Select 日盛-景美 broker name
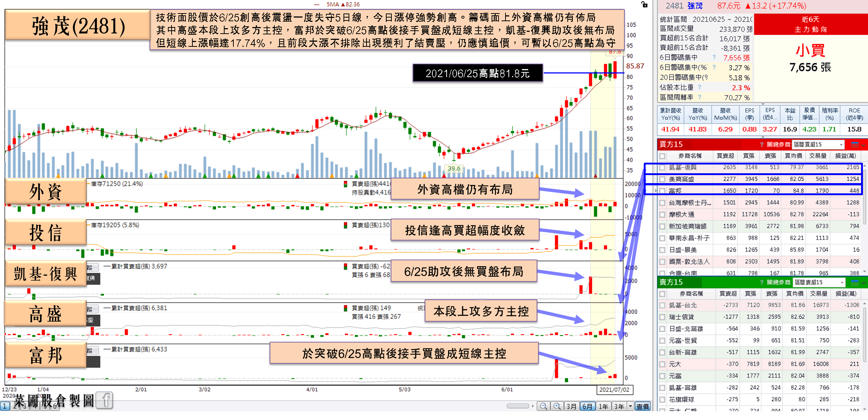Viewport: 868px width, 420px height. (x=683, y=250)
